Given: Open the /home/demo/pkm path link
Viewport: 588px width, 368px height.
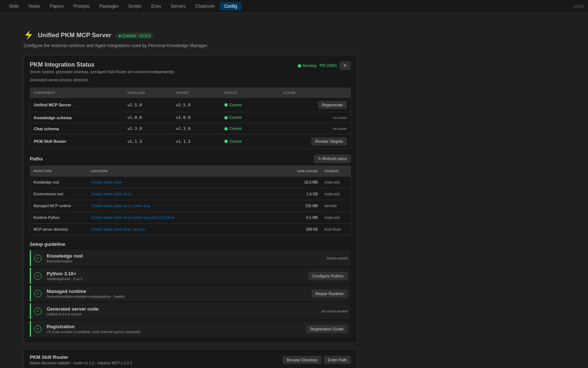Looking at the screenshot, I should click(x=106, y=183).
